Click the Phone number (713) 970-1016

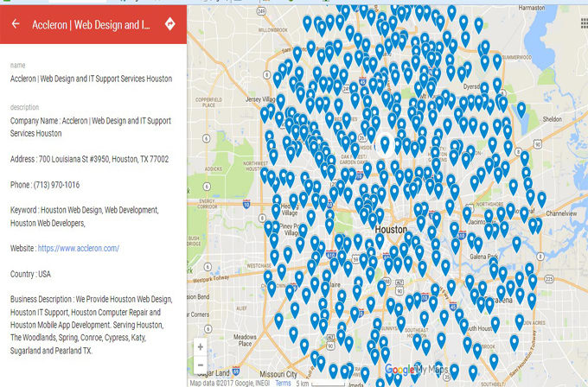tap(45, 185)
